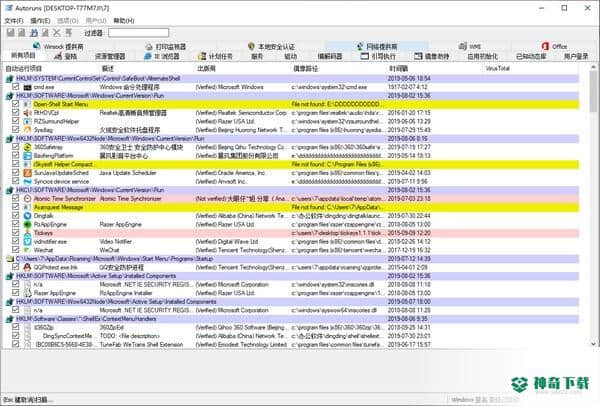
Task: Click the RtHDVCpl speaker icon
Action: coord(27,113)
